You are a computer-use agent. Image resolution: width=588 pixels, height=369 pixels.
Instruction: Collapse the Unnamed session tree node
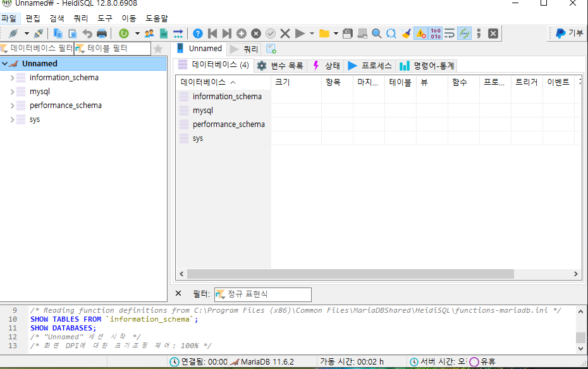(5, 64)
